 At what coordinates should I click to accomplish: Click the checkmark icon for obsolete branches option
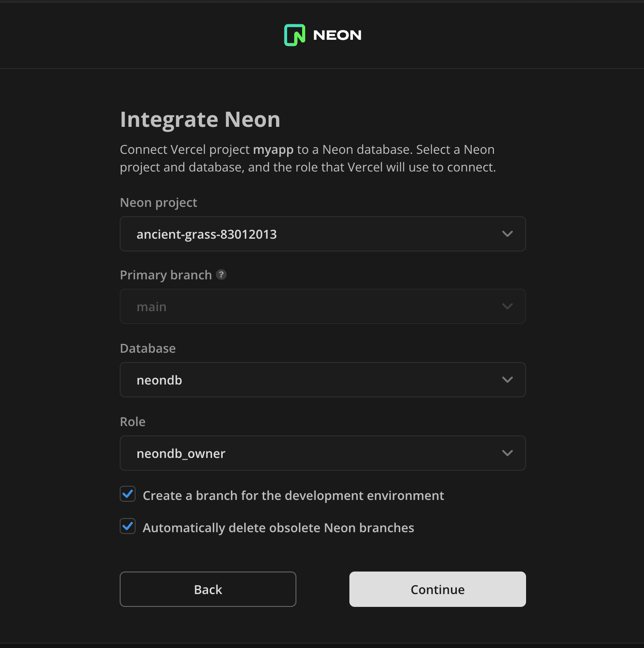[127, 526]
